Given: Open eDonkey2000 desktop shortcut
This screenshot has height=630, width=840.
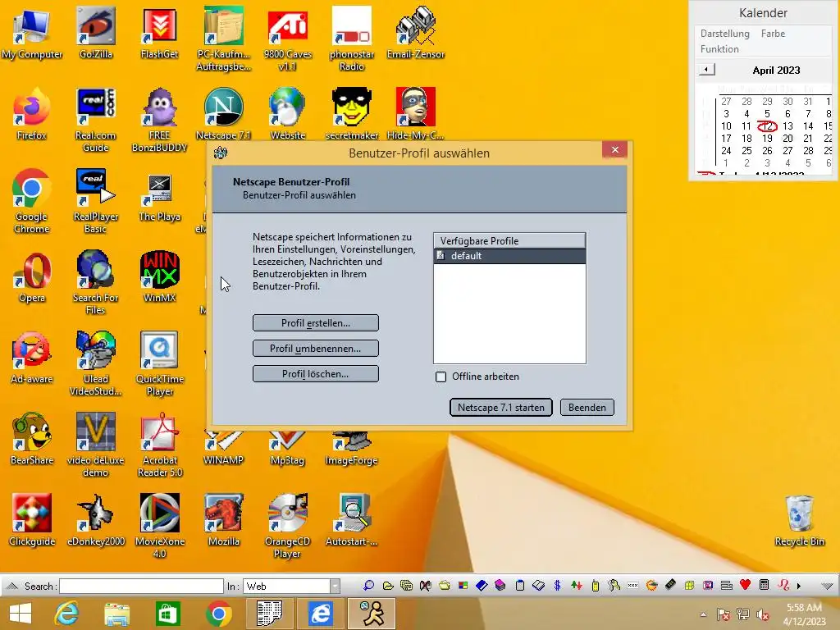Looking at the screenshot, I should [95, 520].
